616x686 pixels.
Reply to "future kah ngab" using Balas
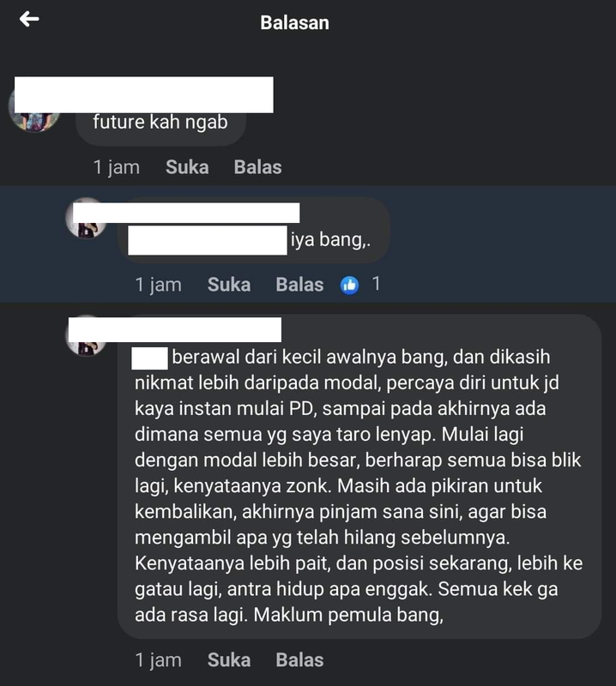click(257, 167)
